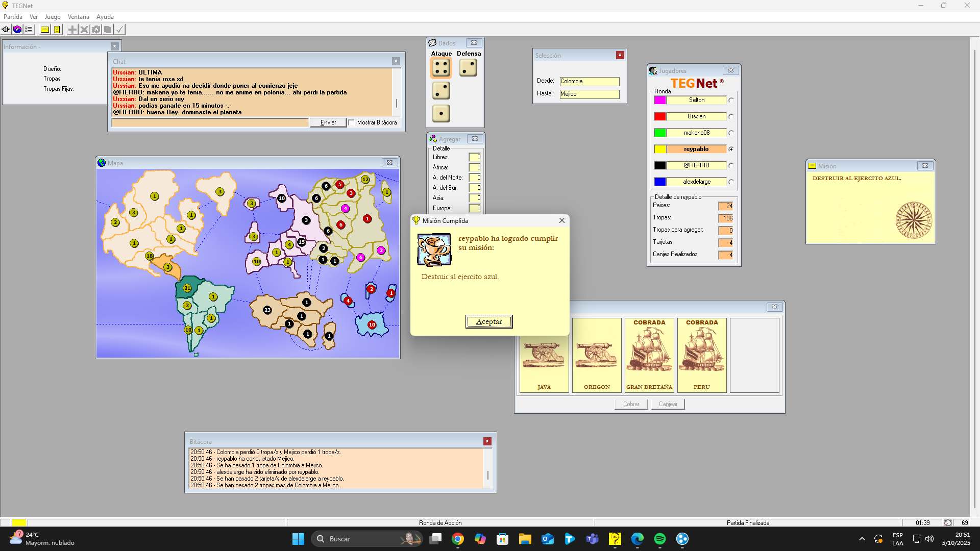Screen dimensions: 980x551
Task: Click the crossed swords attack icon
Action: (x=84, y=30)
